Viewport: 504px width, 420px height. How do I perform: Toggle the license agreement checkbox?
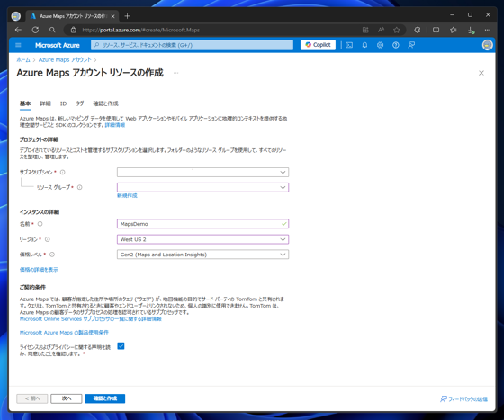[x=121, y=346]
